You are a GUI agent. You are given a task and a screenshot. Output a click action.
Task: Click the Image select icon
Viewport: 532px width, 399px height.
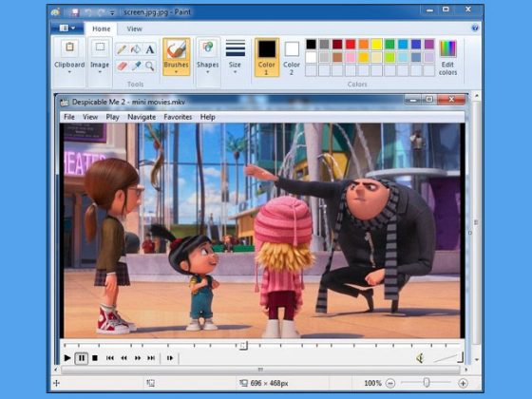pyautogui.click(x=100, y=47)
